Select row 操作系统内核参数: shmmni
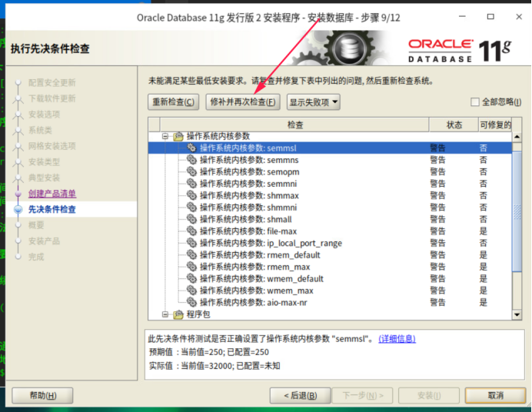The height and width of the screenshot is (412, 532). (x=330, y=208)
